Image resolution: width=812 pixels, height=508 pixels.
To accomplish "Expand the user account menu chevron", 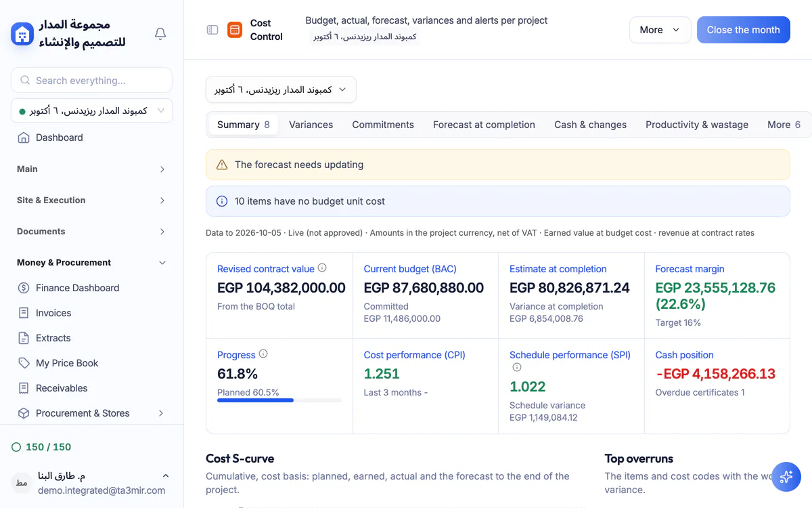I will [x=166, y=475].
